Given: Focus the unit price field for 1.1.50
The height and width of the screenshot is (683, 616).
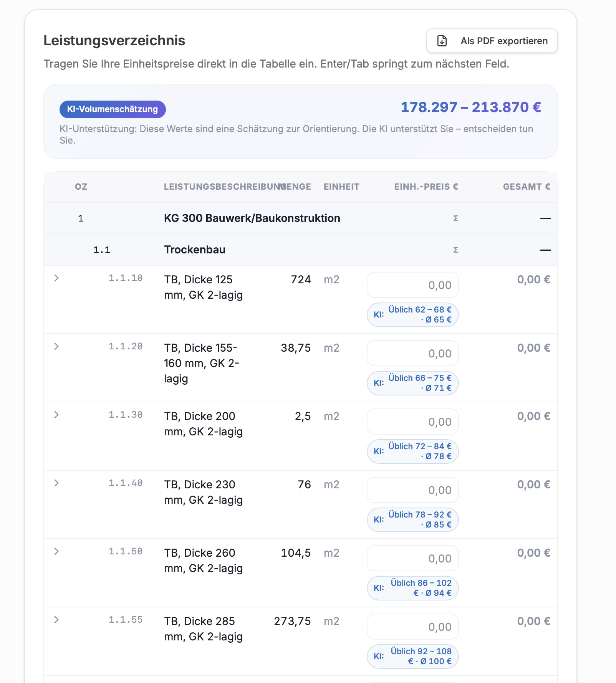Looking at the screenshot, I should pyautogui.click(x=413, y=558).
